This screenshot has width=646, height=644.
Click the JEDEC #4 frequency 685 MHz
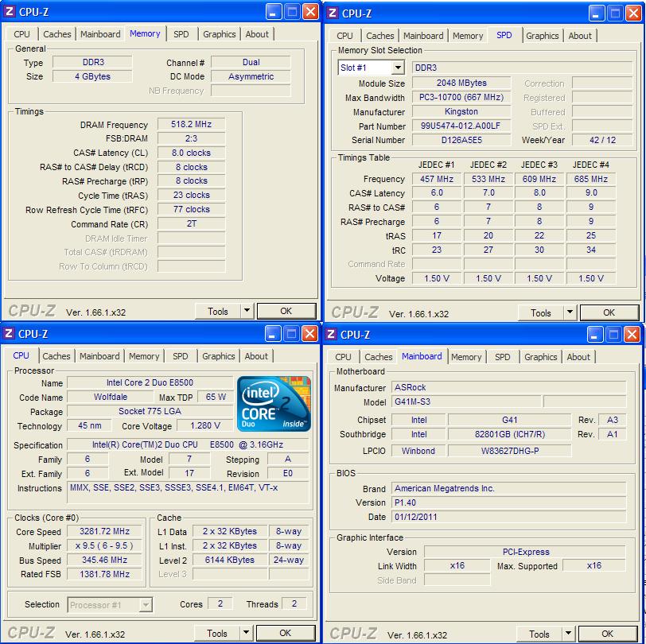(x=591, y=179)
